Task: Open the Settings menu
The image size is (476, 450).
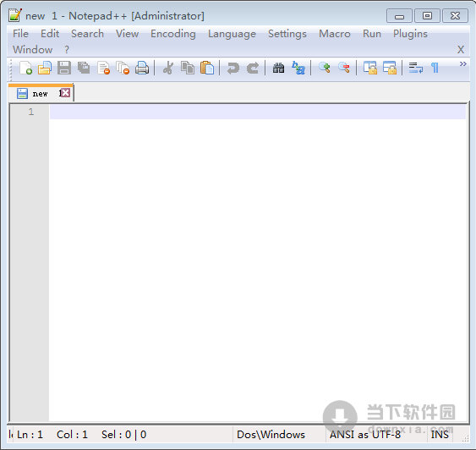Action: pos(287,34)
